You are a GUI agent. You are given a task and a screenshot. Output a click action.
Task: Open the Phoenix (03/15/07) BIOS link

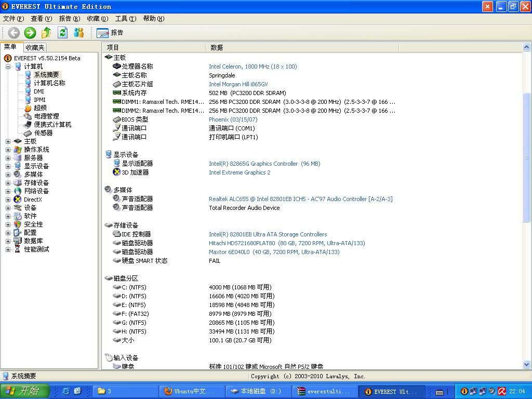[x=233, y=119]
